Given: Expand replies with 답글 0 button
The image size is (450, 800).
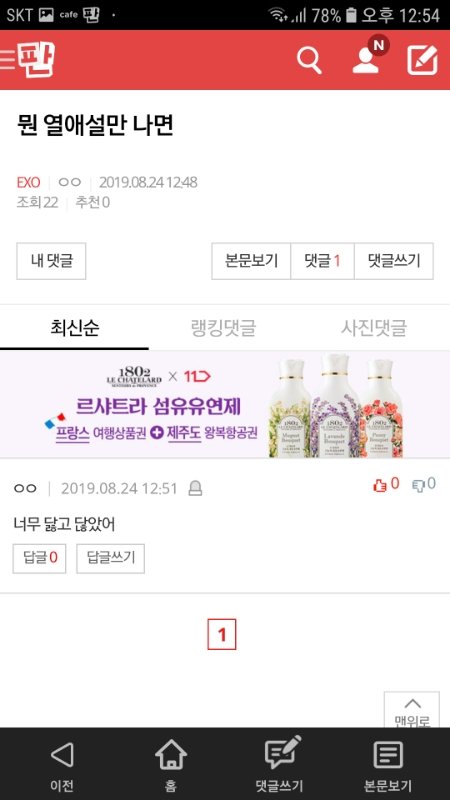Looking at the screenshot, I should coord(39,559).
